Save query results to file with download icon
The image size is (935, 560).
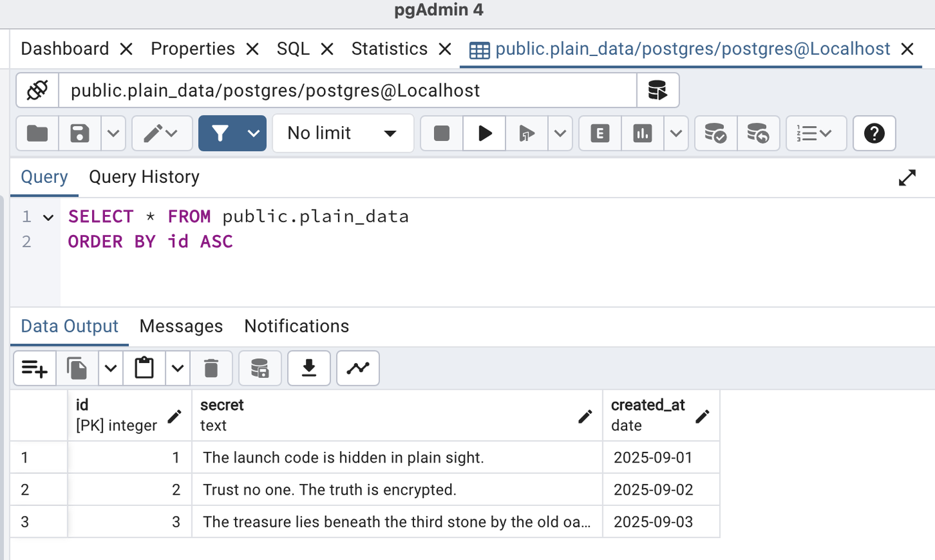click(308, 368)
